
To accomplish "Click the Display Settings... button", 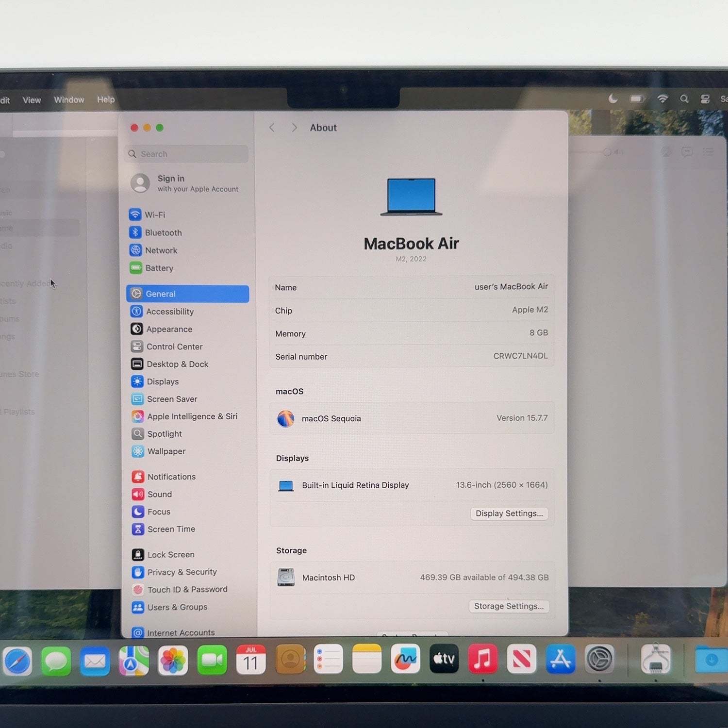I will pyautogui.click(x=509, y=513).
